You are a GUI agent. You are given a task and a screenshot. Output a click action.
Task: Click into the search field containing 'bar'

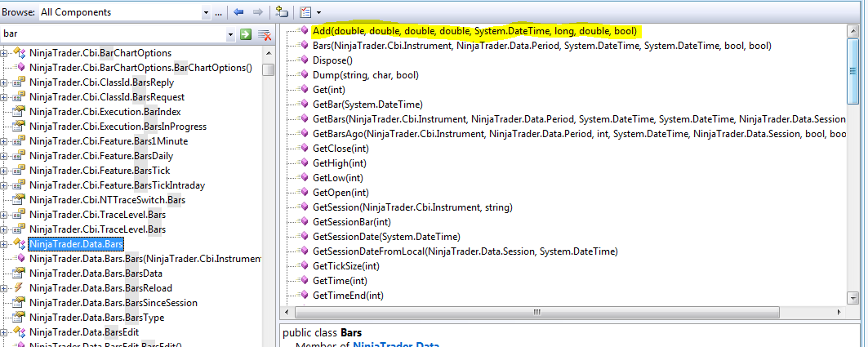(113, 34)
